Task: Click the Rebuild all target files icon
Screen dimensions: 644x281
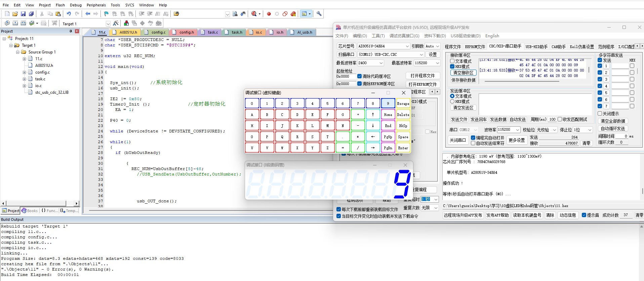Action: (23, 23)
